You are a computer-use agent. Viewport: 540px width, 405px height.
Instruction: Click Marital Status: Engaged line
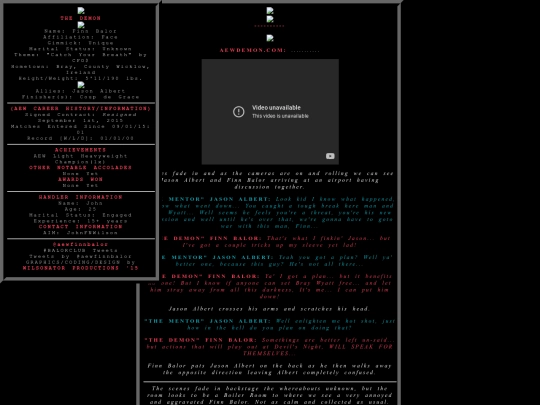pyautogui.click(x=81, y=215)
